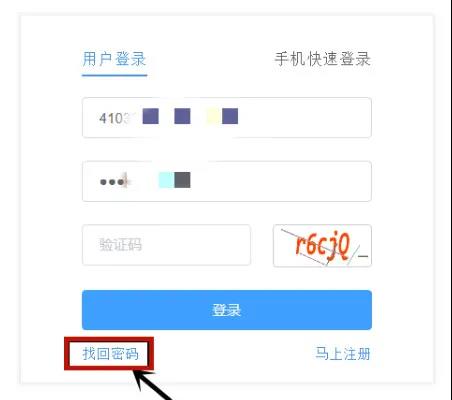The height and width of the screenshot is (400, 452).
Task: Click the 验证码 placeholder text
Action: tap(120, 245)
